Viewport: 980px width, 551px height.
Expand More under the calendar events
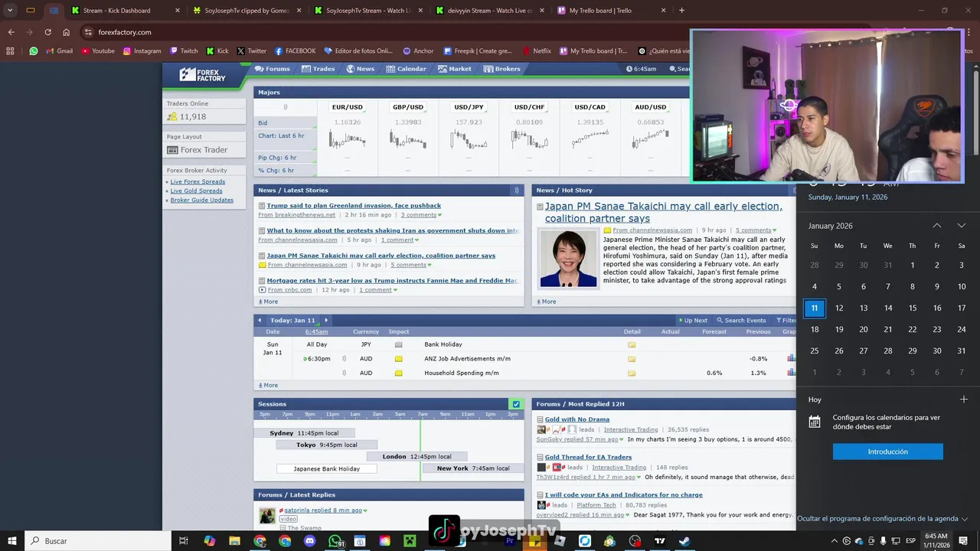tap(268, 386)
